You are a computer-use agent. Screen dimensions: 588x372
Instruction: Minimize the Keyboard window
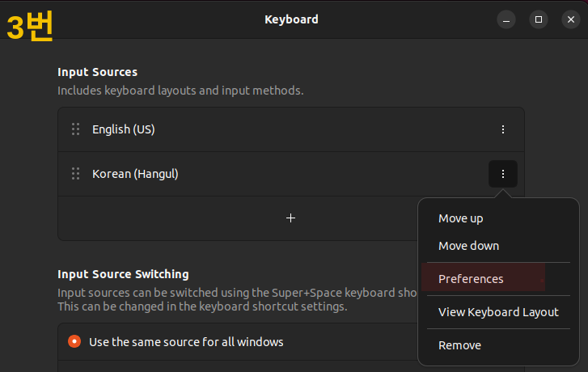pos(506,19)
